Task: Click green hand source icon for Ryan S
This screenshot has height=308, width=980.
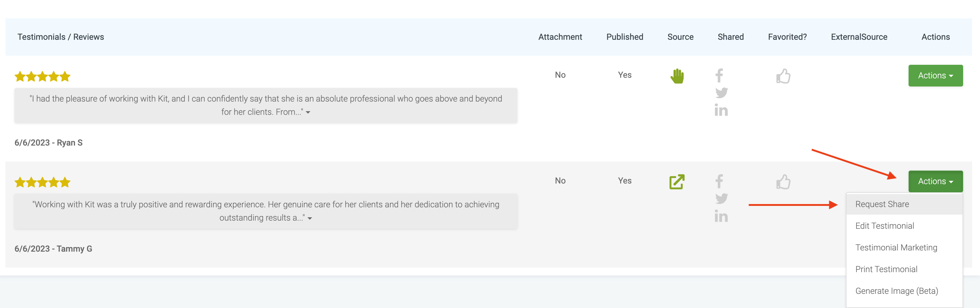Action: (677, 76)
